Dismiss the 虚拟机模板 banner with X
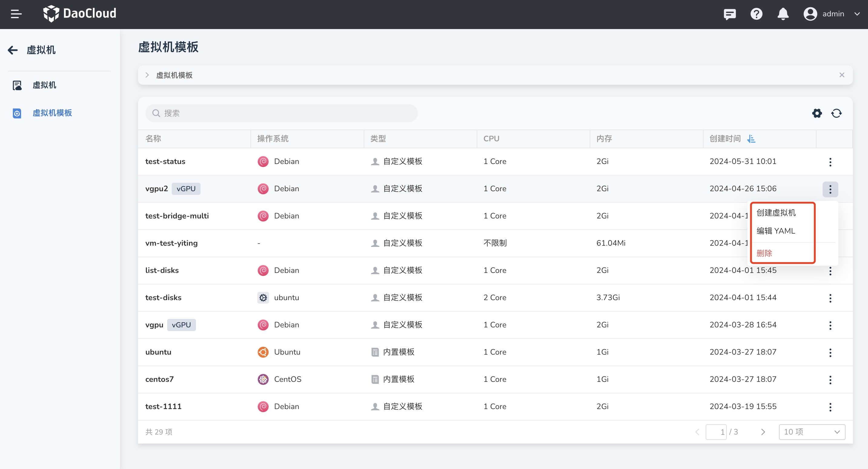Screen dimensions: 868x469 coord(841,75)
